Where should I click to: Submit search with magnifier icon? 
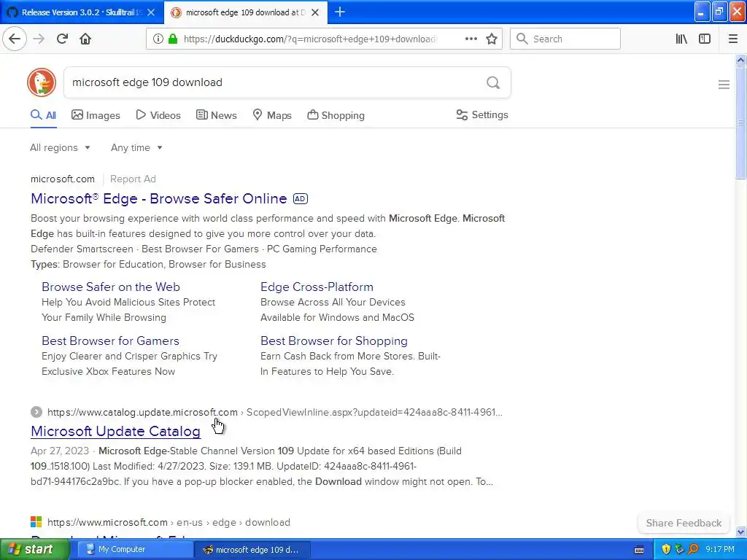493,82
